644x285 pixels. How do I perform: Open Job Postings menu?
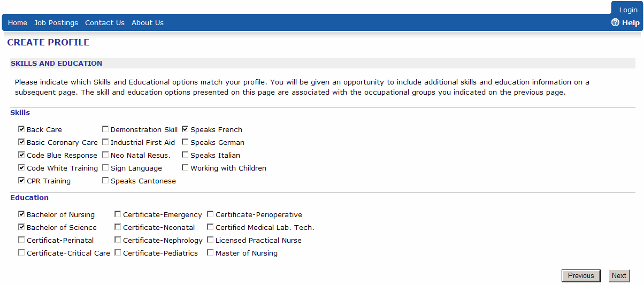(56, 22)
